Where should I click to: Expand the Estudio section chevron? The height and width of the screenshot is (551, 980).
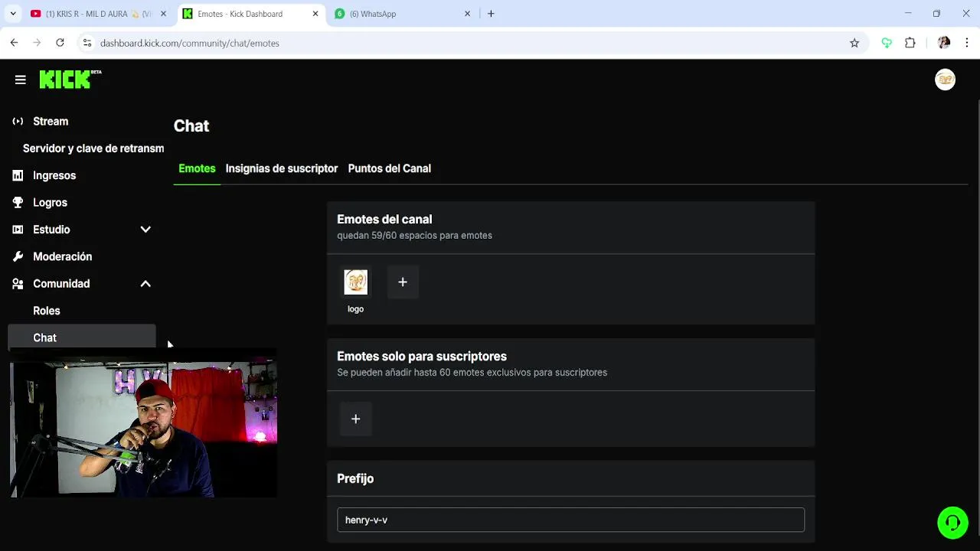click(145, 230)
